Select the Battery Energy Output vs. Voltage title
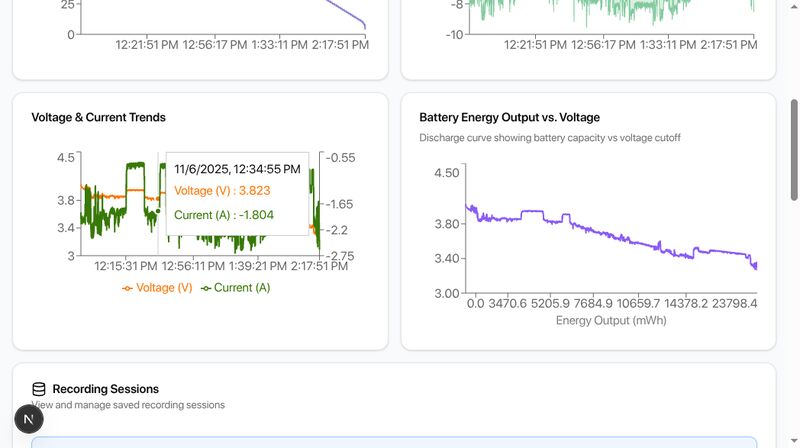This screenshot has height=448, width=800. coord(509,117)
